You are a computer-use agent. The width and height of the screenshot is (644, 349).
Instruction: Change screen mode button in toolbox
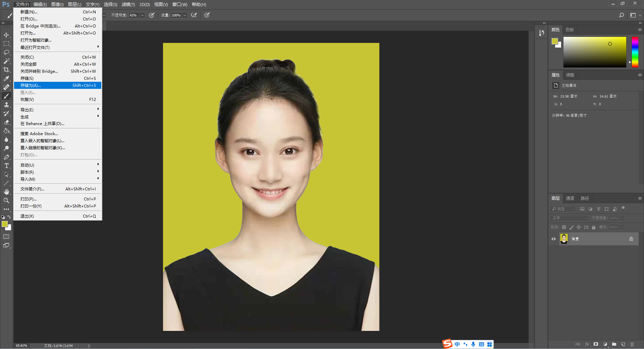(x=6, y=245)
